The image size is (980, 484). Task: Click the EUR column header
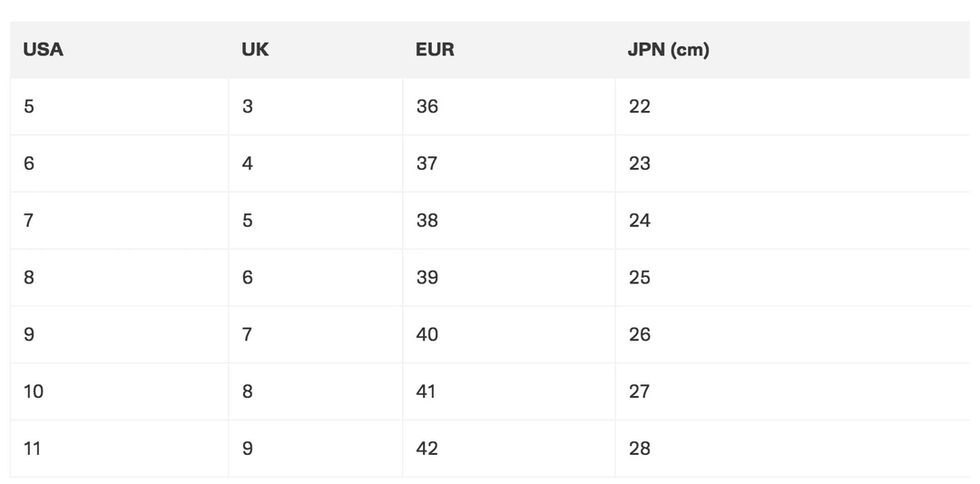pos(435,50)
